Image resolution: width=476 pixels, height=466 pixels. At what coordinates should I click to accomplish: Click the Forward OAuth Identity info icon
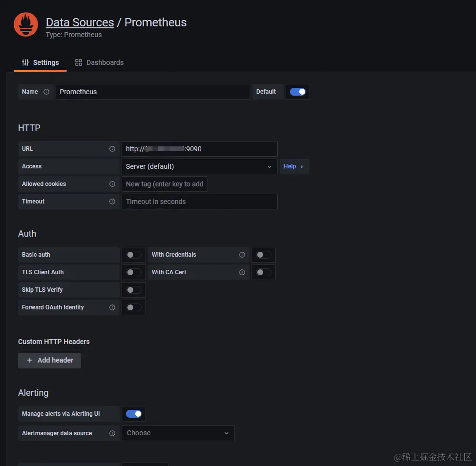(112, 307)
